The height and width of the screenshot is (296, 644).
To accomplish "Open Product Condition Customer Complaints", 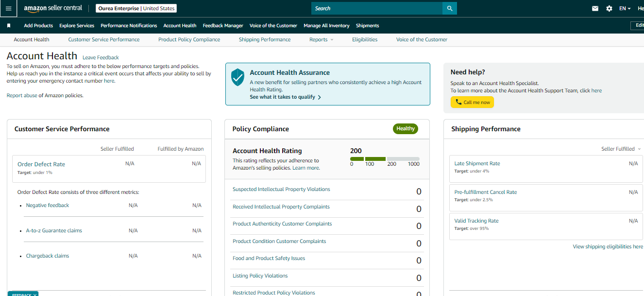I will pos(279,241).
